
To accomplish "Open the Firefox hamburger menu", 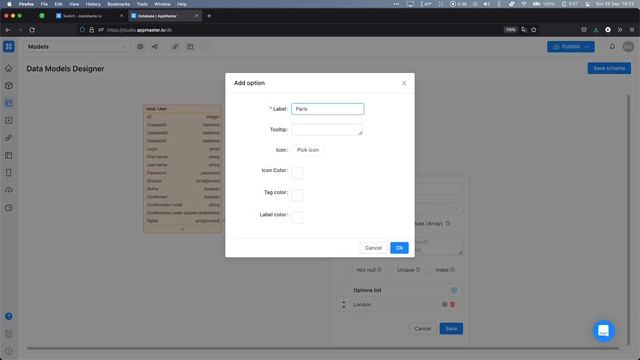I will 632,30.
